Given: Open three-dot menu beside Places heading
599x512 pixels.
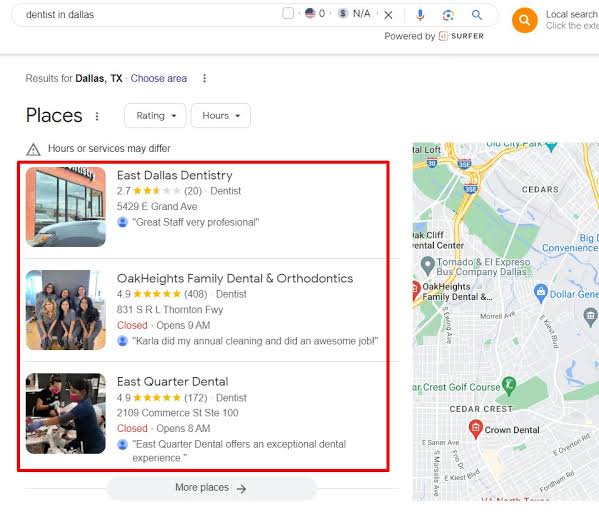Looking at the screenshot, I should pyautogui.click(x=97, y=116).
